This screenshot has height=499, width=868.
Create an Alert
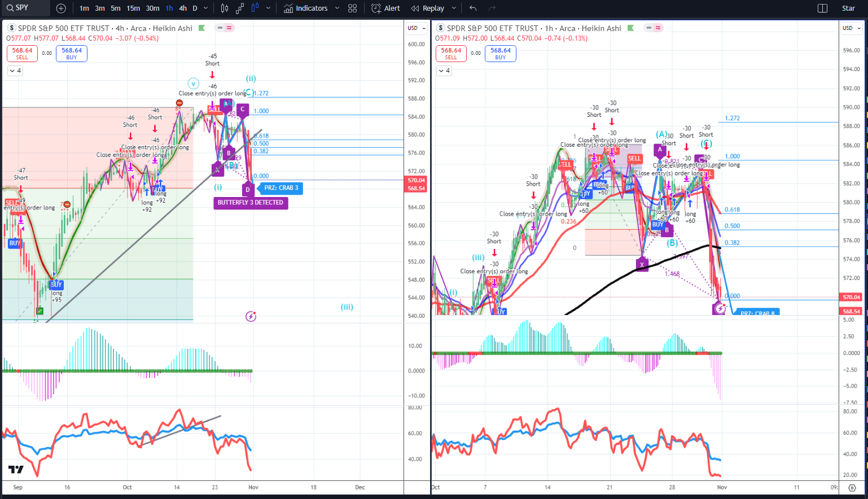pyautogui.click(x=386, y=8)
